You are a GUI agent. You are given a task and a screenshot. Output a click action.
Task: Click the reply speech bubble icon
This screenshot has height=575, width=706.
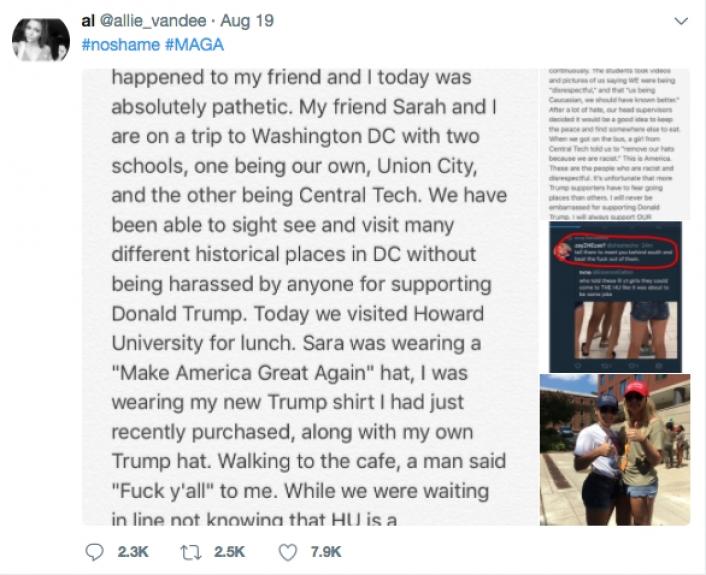[95, 550]
